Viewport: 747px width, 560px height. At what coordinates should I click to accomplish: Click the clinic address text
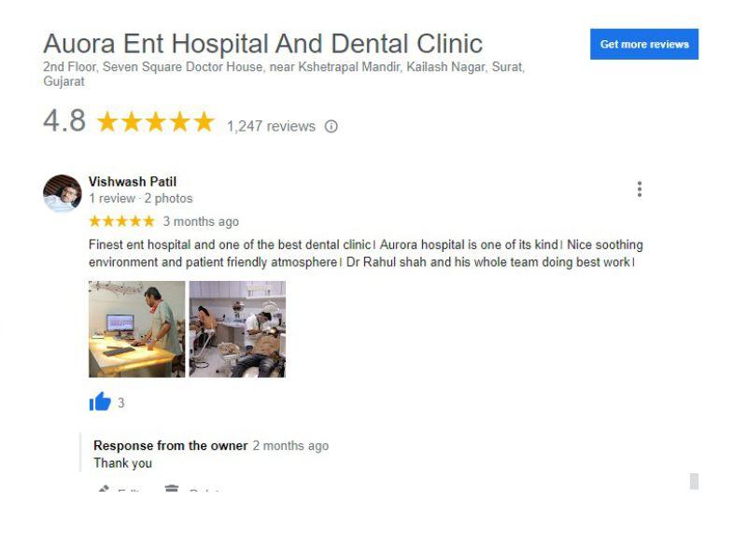pyautogui.click(x=284, y=74)
